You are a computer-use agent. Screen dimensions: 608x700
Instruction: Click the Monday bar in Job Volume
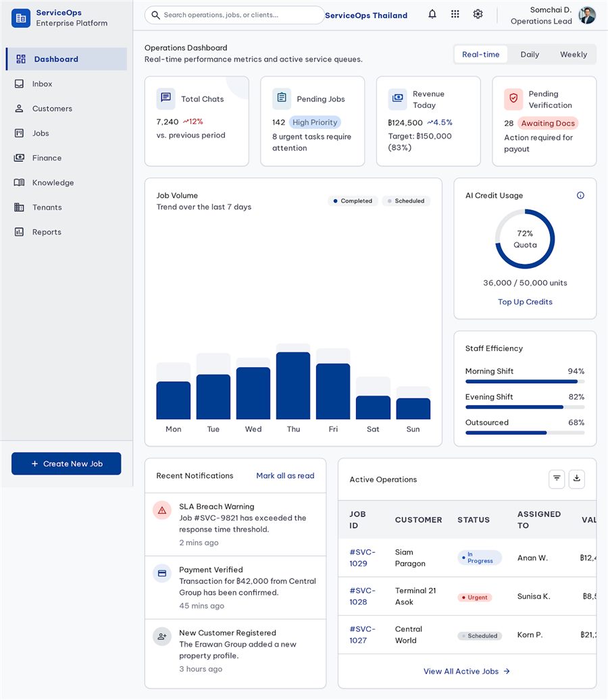(174, 400)
